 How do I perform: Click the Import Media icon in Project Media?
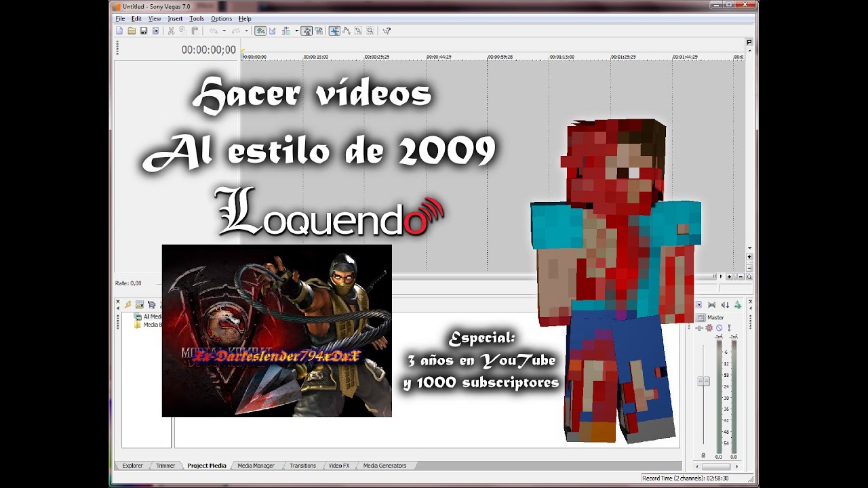[140, 304]
